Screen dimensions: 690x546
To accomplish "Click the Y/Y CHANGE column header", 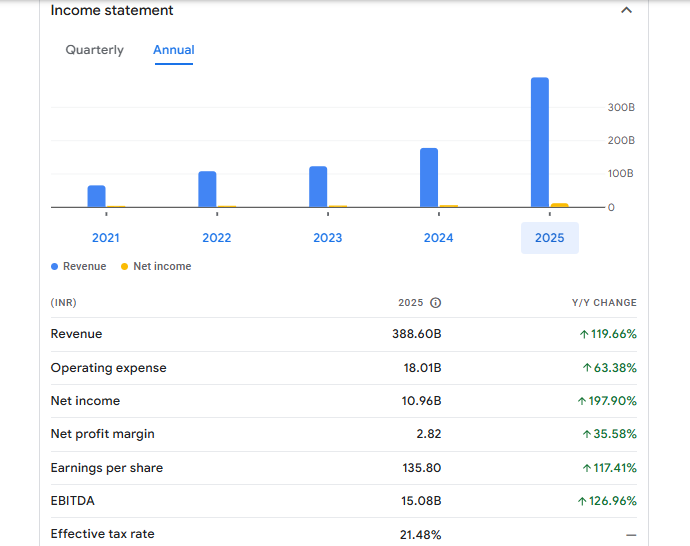I will (604, 303).
